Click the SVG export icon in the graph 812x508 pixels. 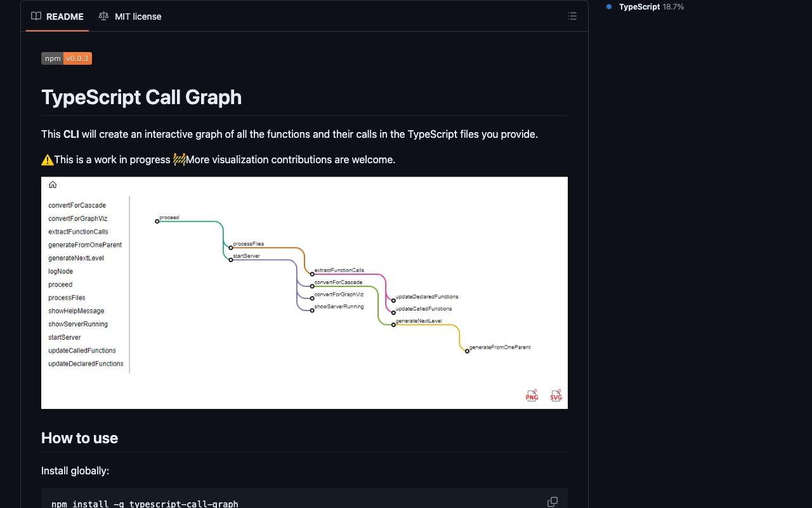556,396
